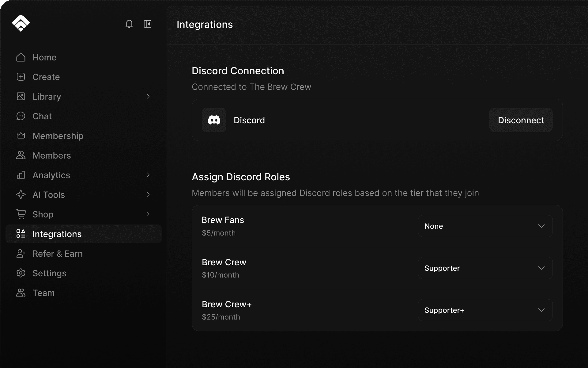Open Settings label in sidebar
The image size is (588, 368).
(49, 273)
